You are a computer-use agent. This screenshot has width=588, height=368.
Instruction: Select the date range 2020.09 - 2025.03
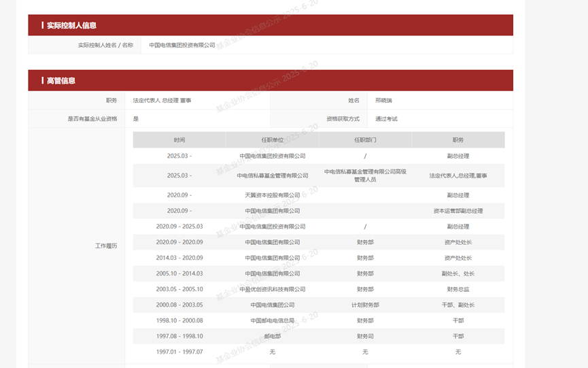pyautogui.click(x=179, y=227)
